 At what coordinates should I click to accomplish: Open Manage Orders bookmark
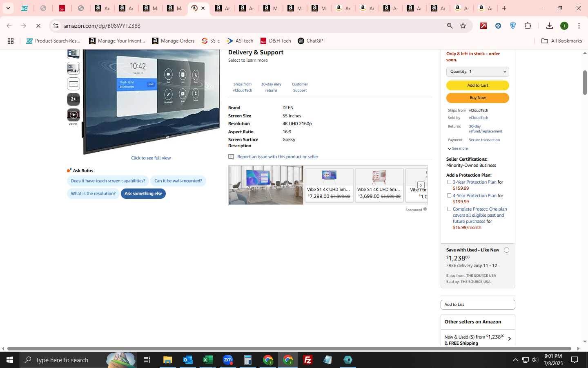coord(173,41)
